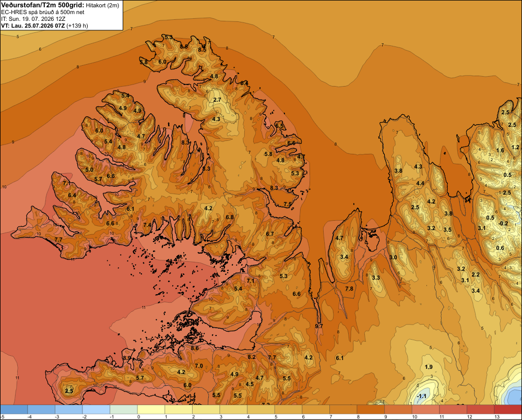Click the 6.5 temperature value

pos(280,126)
